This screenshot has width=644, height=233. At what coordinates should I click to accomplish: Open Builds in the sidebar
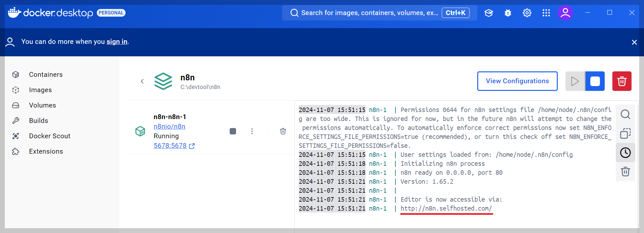[39, 121]
